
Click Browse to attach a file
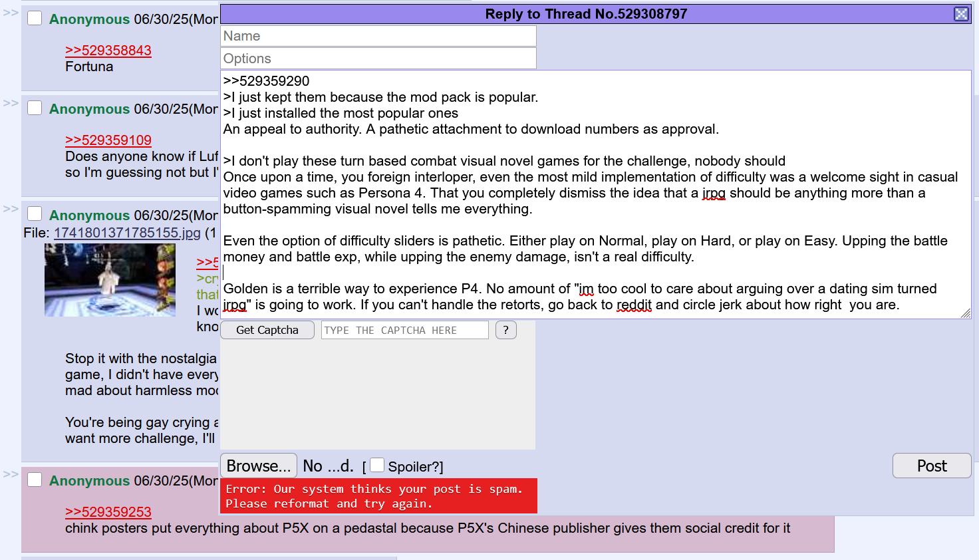coord(259,466)
